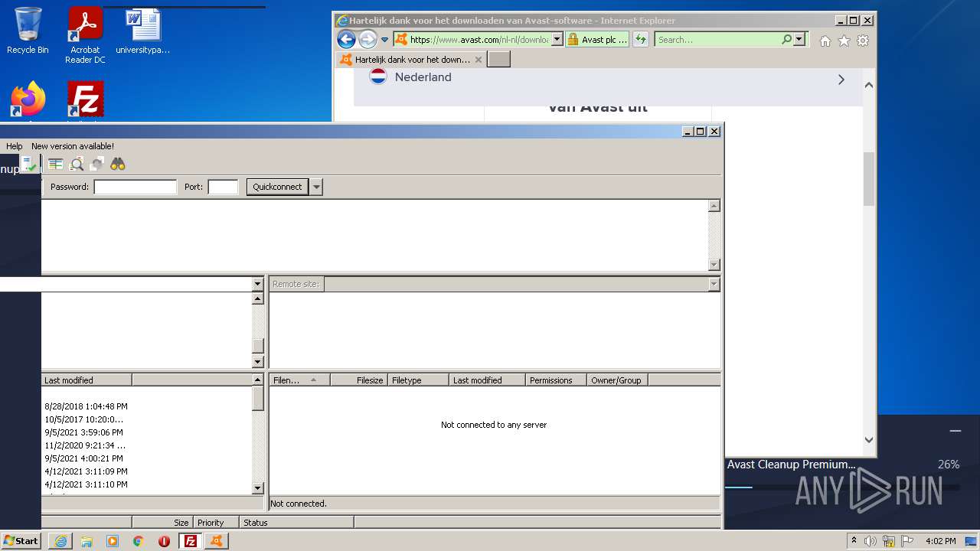Click the server reconnect checkmark icon
This screenshot has width=980, height=551.
click(29, 164)
